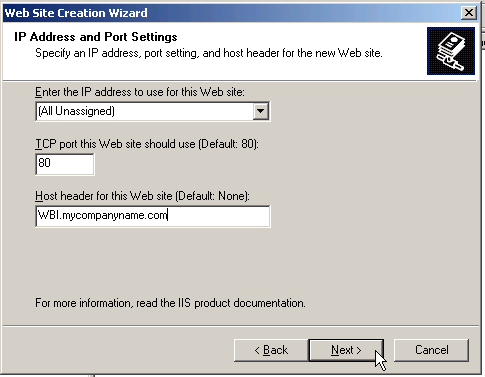Close the Web Site Creation Wizard window
The width and height of the screenshot is (485, 377).
tap(469, 13)
